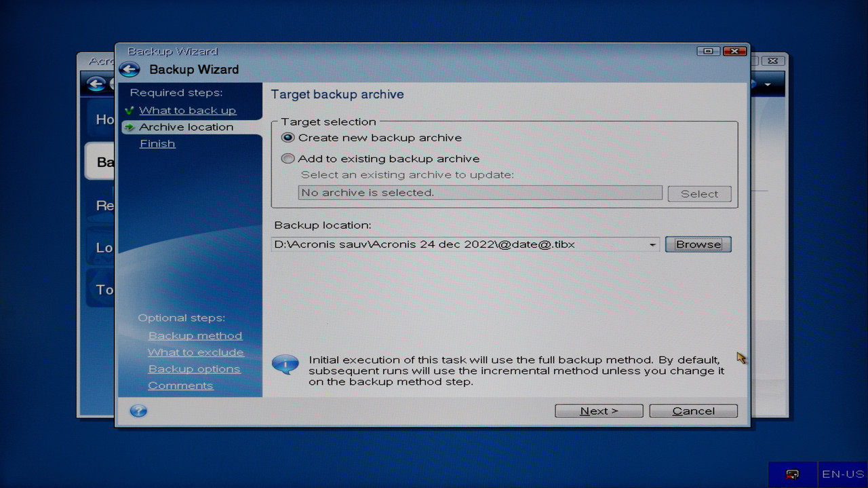
Task: Click the keyboard icon in the bottom-right tray
Action: [x=791, y=474]
